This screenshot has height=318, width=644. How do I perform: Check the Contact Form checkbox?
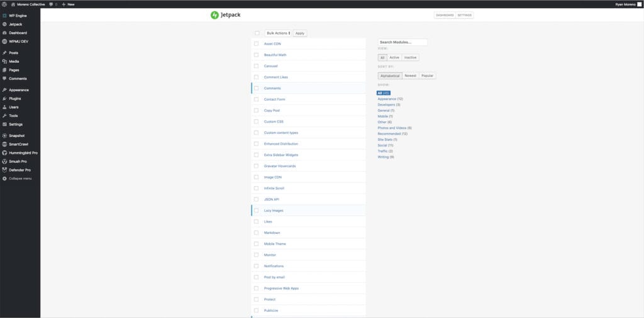[257, 99]
